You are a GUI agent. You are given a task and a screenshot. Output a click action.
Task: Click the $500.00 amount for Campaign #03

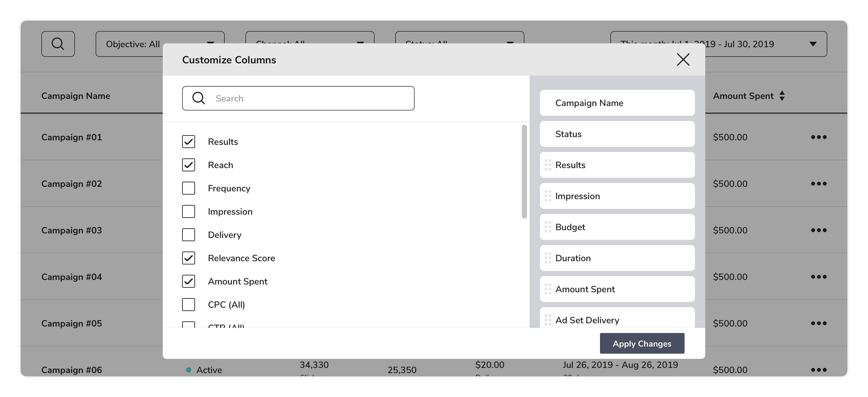[730, 230]
